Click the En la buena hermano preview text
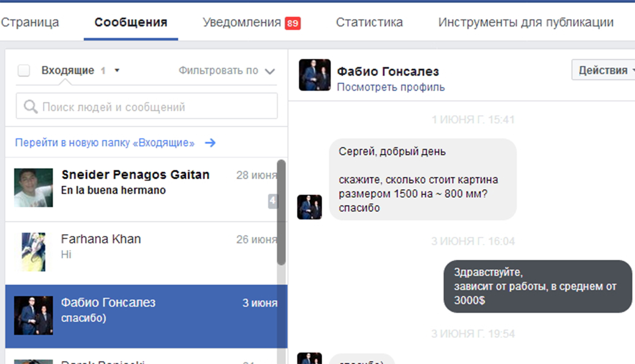635x364 pixels. tap(113, 190)
